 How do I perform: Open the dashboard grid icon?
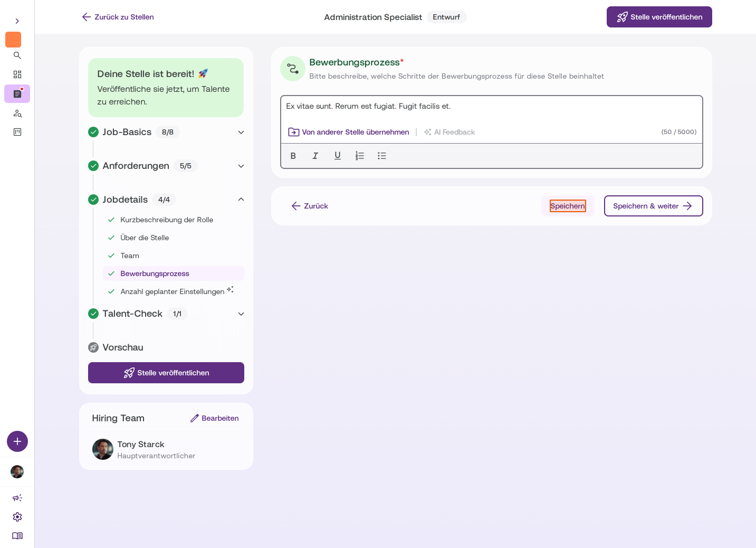coord(17,74)
